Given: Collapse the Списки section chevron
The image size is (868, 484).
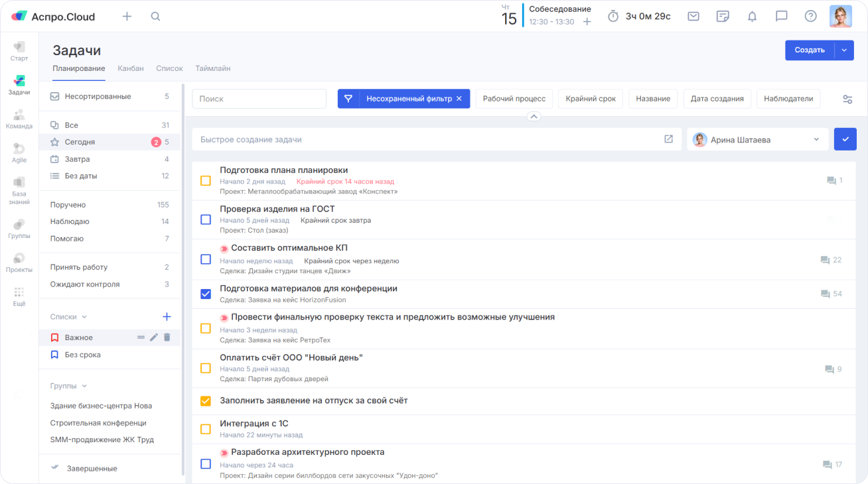Looking at the screenshot, I should point(84,317).
